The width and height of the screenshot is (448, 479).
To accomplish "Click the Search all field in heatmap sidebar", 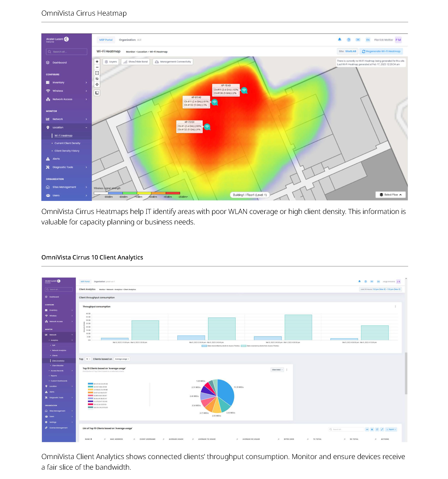I will [x=66, y=52].
